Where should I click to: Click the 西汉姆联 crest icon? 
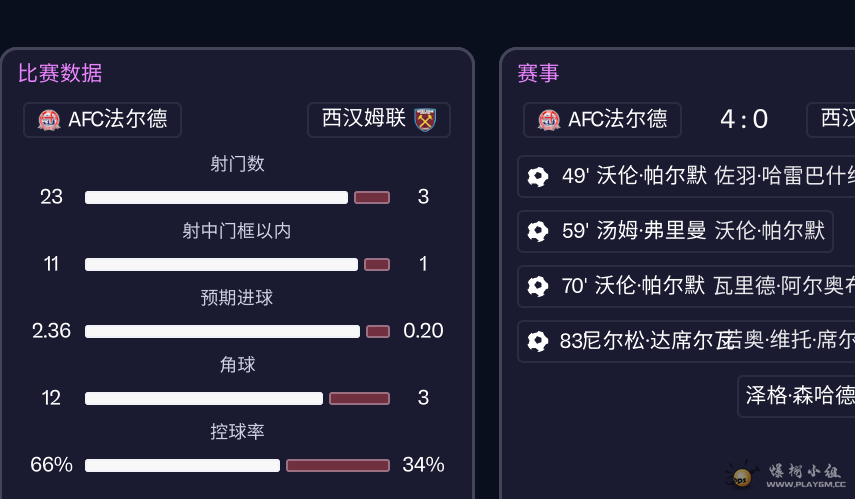[426, 120]
